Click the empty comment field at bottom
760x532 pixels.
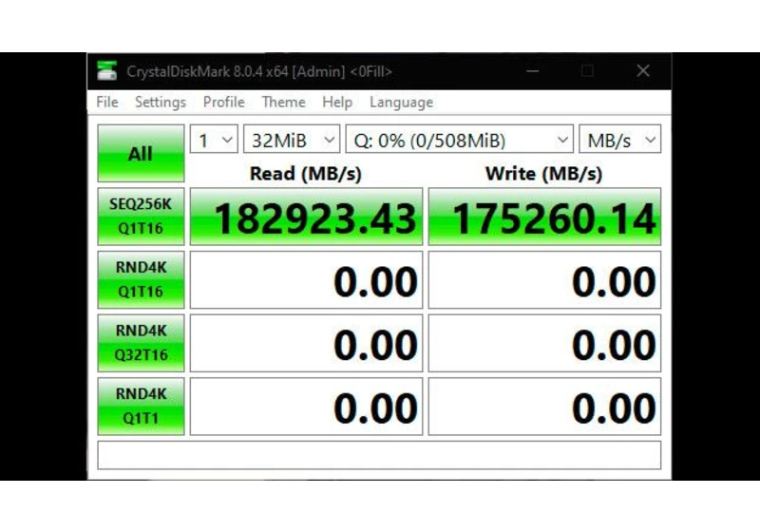(379, 455)
